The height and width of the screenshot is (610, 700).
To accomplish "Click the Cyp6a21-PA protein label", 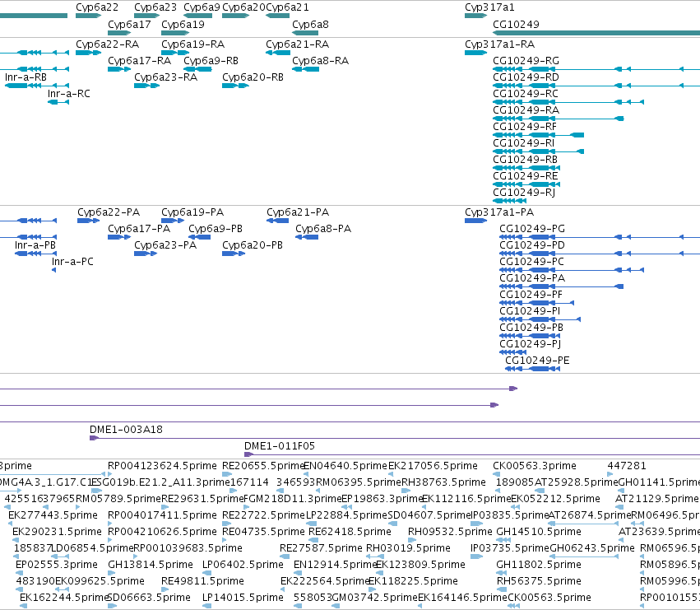I will 298,212.
